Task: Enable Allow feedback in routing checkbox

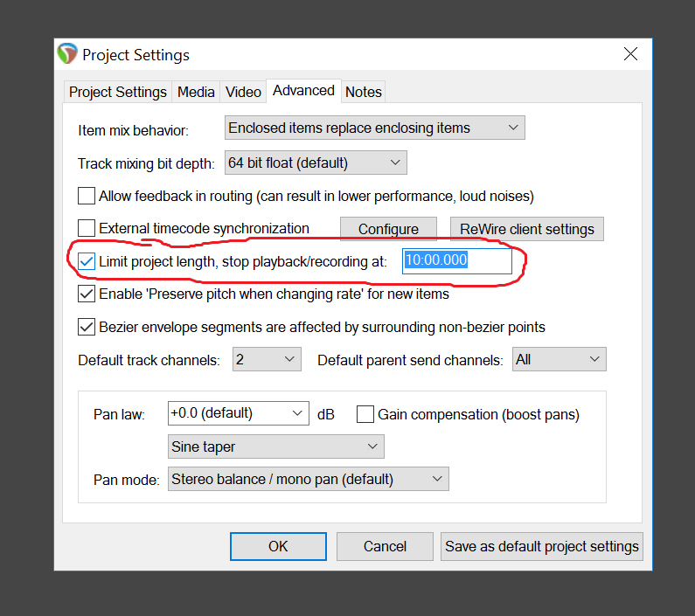Action: (87, 196)
